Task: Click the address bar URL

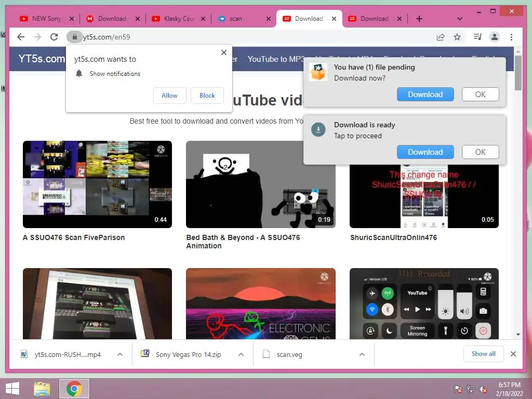Action: 107,37
